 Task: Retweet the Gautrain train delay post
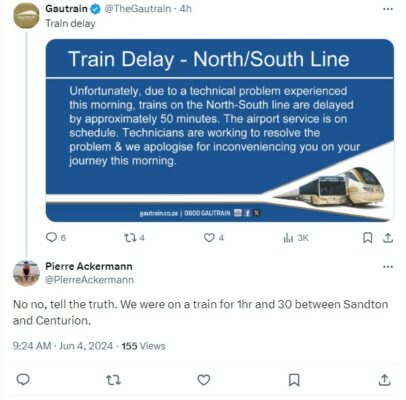(x=134, y=238)
